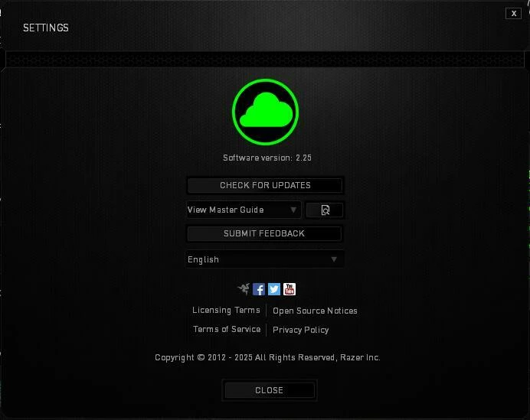The width and height of the screenshot is (530, 420).
Task: Click the Copyright 2012 - 2025 Razer Inc. text
Action: [268, 357]
